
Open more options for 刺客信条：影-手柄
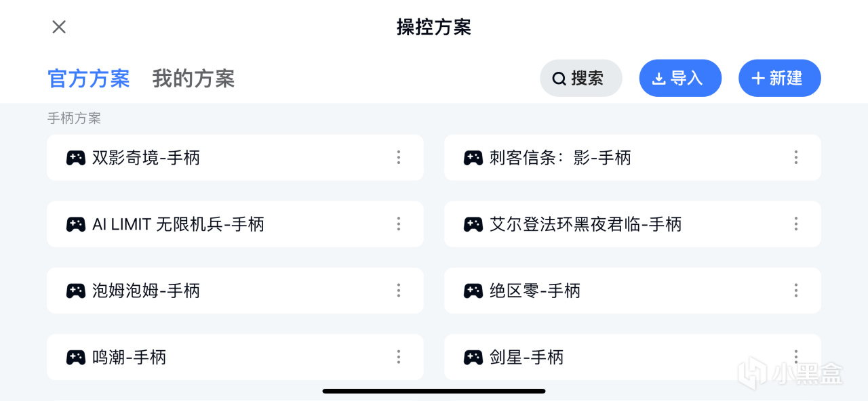[795, 157]
